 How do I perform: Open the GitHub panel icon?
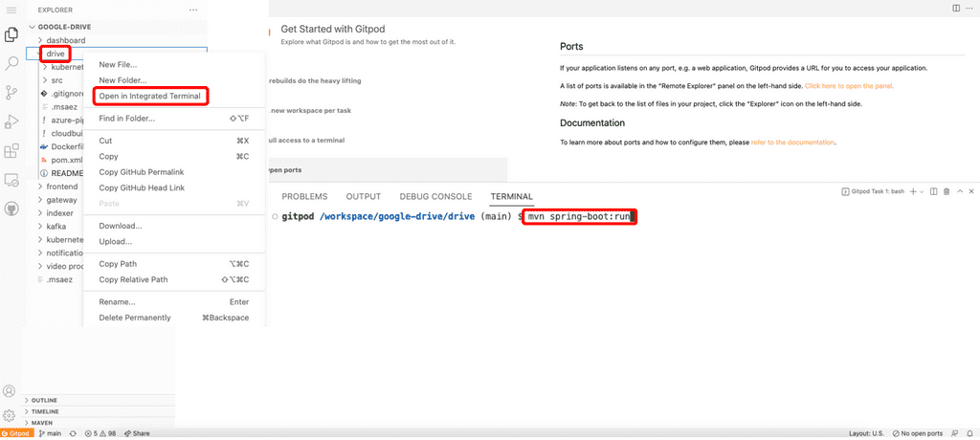click(11, 208)
